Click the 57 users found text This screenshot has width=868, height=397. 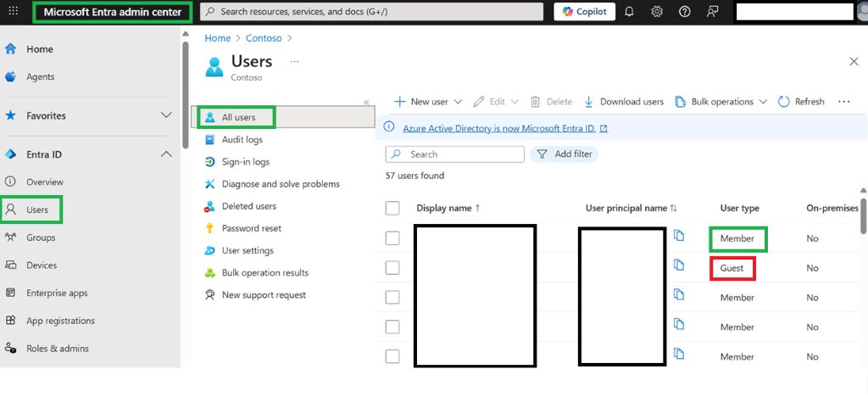tap(415, 176)
